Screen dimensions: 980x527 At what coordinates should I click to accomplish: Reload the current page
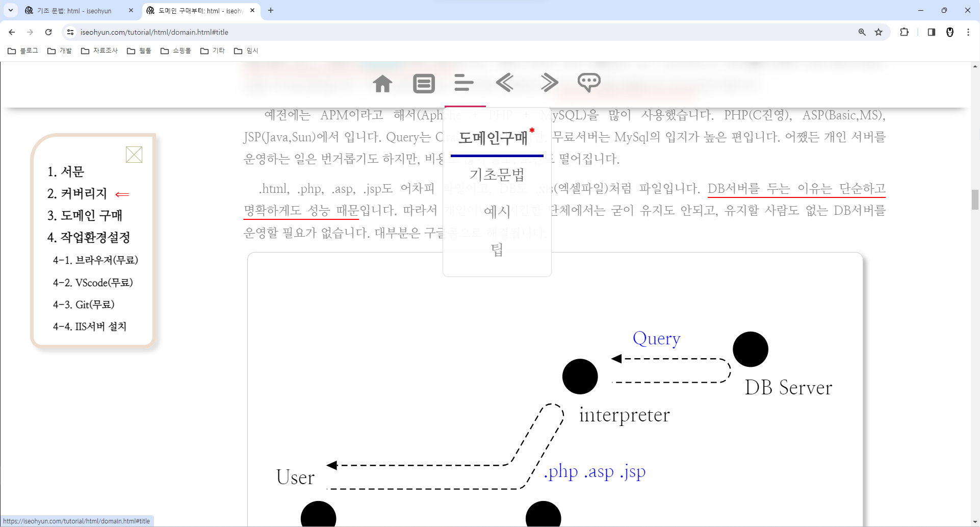coord(48,32)
